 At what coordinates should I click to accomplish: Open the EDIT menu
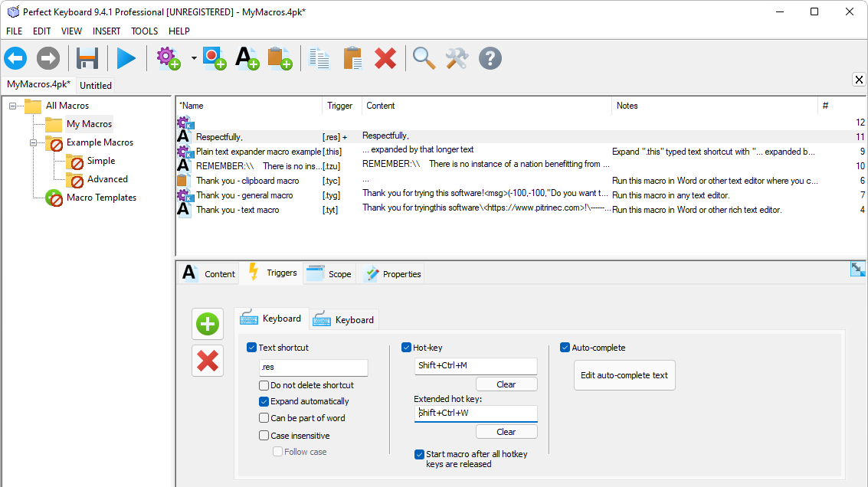pos(41,31)
